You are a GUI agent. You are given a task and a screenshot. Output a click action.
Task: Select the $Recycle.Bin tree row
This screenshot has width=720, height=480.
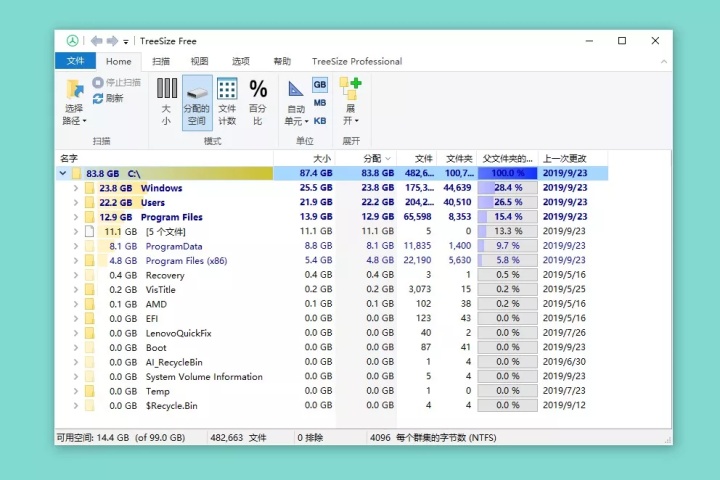click(332, 406)
